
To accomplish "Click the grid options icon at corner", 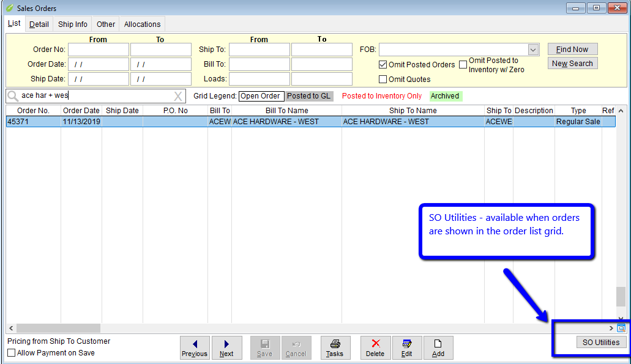I will point(621,329).
